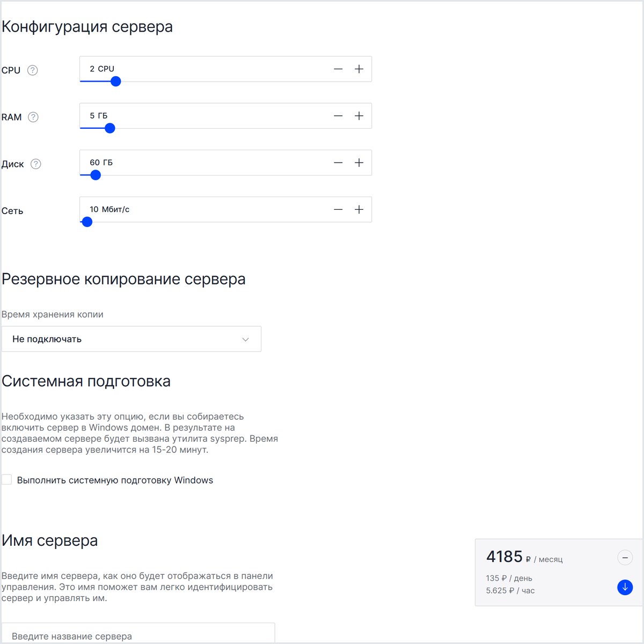Click the Резервное копирование сервера heading
Viewport: 644px width, 644px height.
pyautogui.click(x=123, y=279)
